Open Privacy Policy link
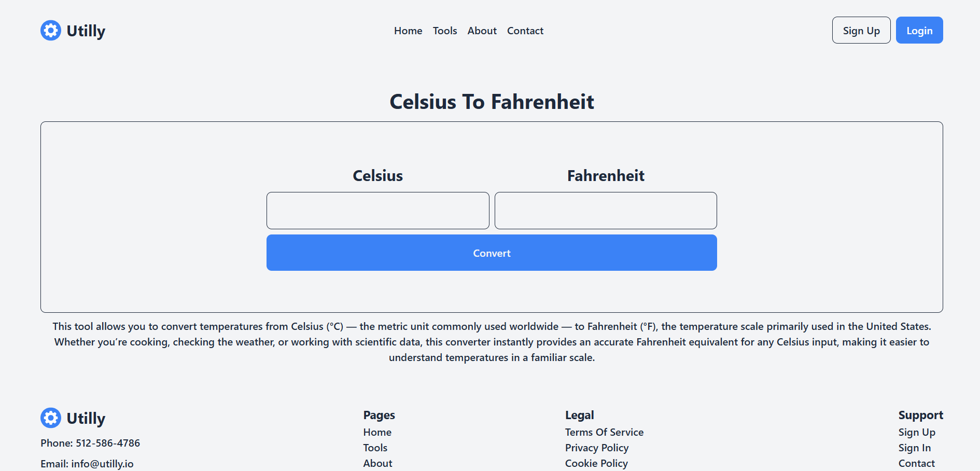Image resolution: width=980 pixels, height=471 pixels. click(597, 448)
